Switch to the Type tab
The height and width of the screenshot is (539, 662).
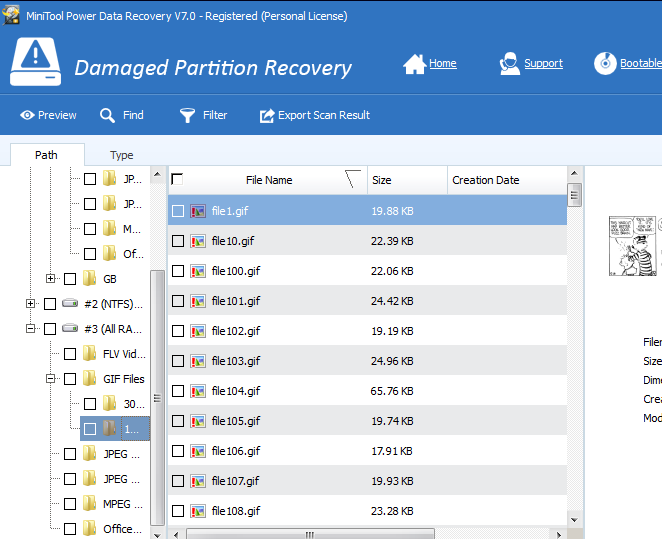[x=122, y=155]
